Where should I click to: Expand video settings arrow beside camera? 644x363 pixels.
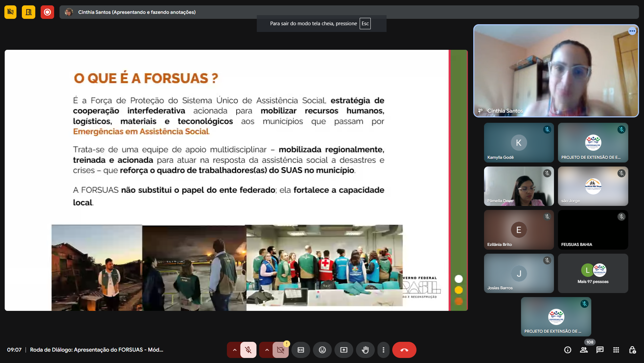point(267,350)
